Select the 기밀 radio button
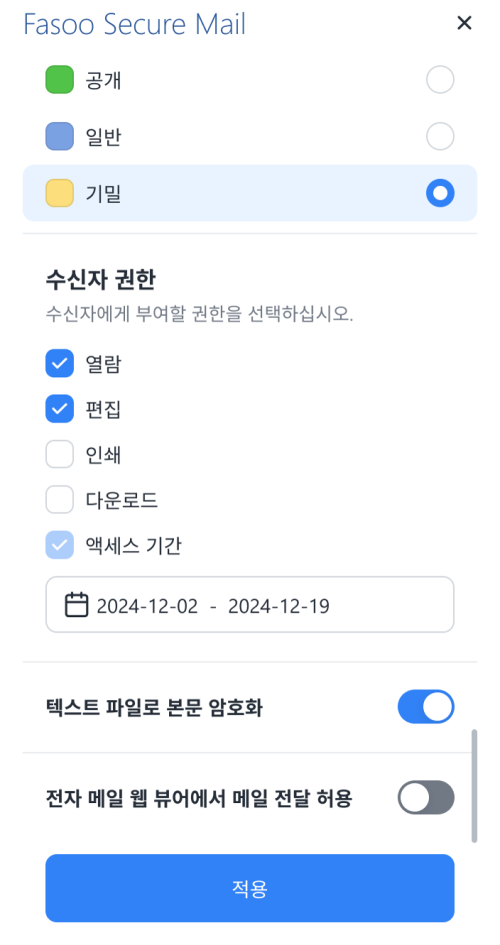Viewport: 500px width, 945px height. tap(440, 193)
